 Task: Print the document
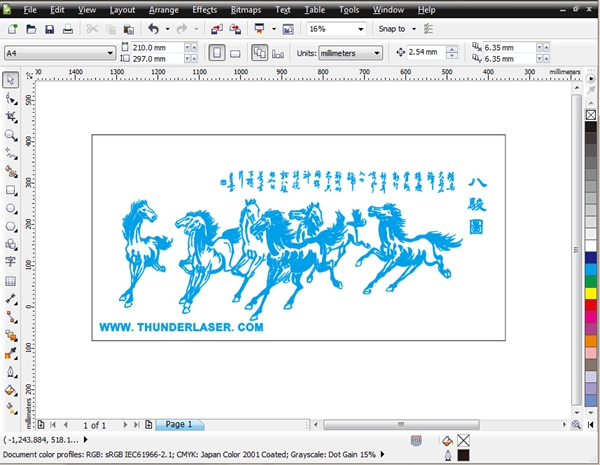click(68, 29)
